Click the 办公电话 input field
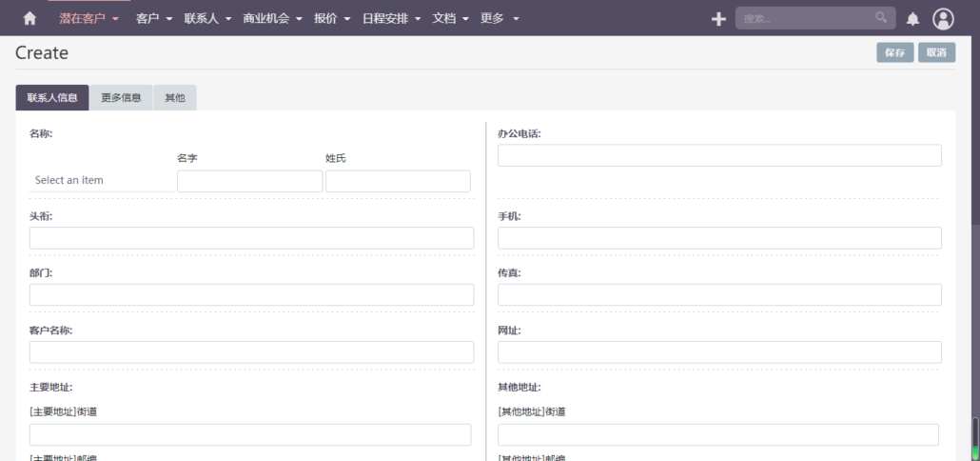The height and width of the screenshot is (461, 980). coord(719,156)
